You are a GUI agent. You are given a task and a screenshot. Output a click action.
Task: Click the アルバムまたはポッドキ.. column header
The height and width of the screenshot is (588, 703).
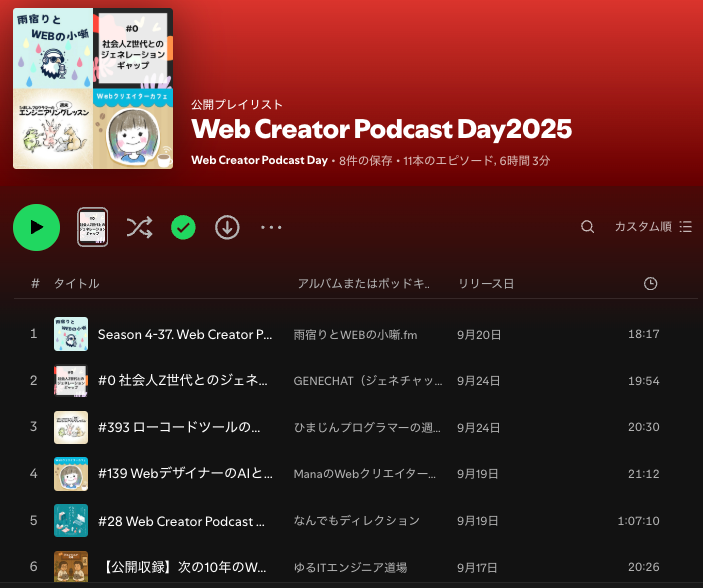click(x=364, y=283)
